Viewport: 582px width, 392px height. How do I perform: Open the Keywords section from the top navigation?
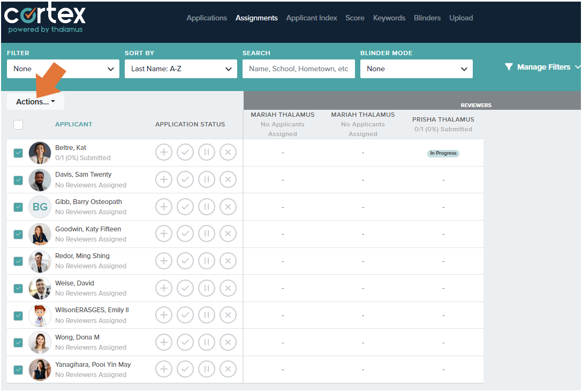(389, 18)
